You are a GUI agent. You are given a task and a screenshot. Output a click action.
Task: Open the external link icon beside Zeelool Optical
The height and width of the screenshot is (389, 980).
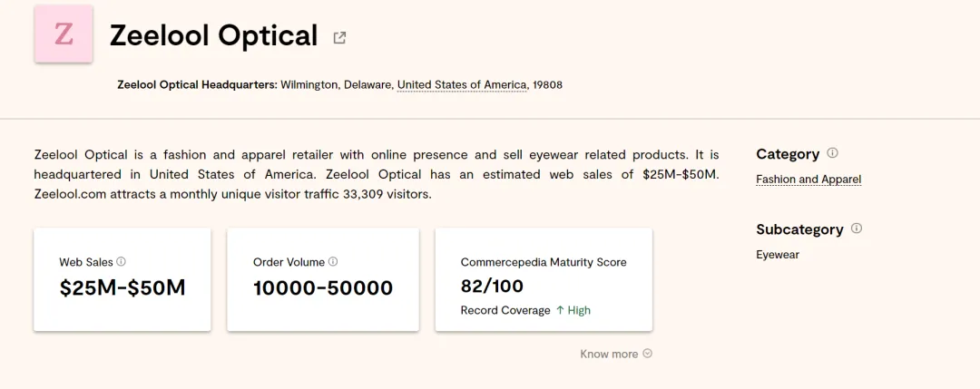click(340, 37)
